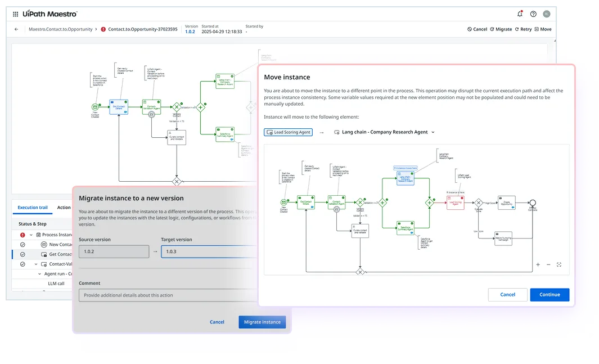Select the Create Opportunity node in Move diagram
This screenshot has height=364, width=599.
point(507,203)
